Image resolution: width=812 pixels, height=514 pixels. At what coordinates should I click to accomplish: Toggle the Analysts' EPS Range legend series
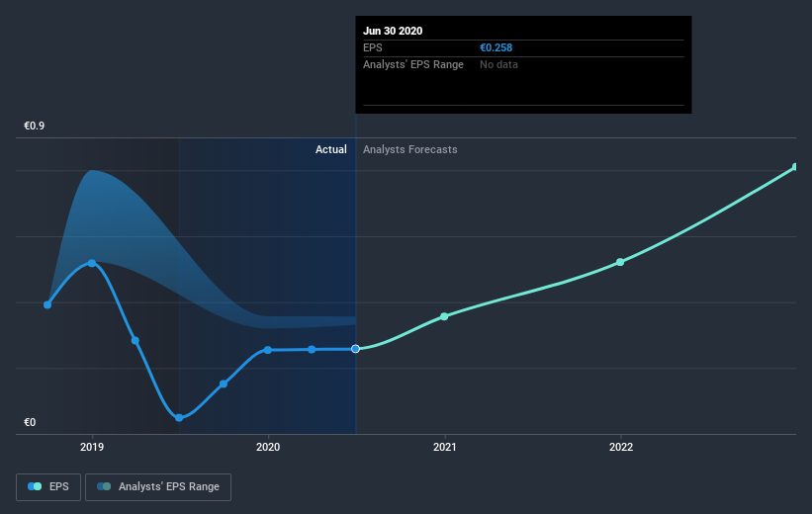158,486
